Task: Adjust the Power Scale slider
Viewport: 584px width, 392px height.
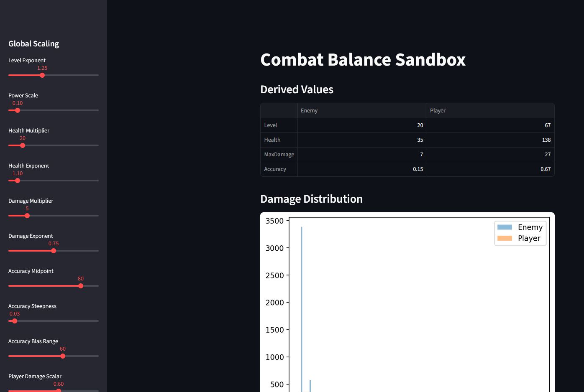Action: coord(17,110)
